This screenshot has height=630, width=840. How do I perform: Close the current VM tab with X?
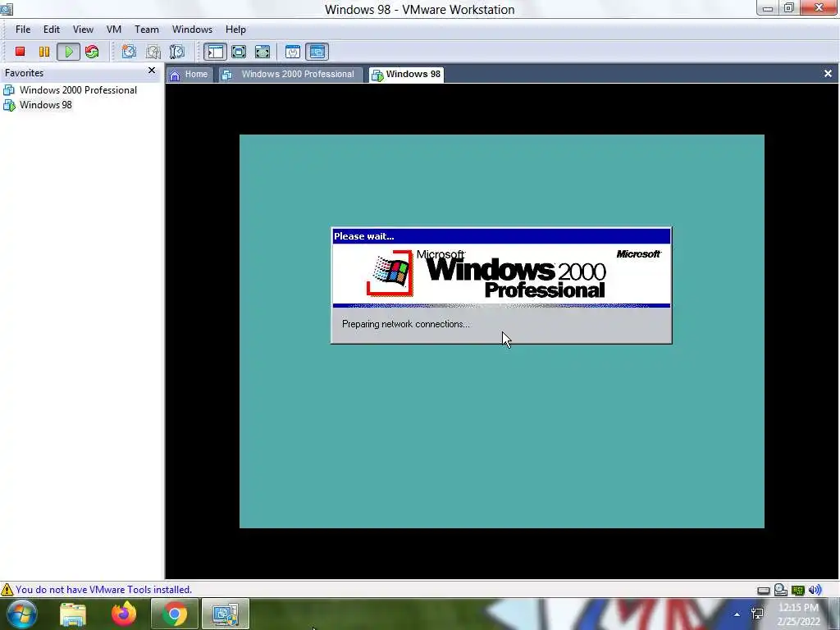click(828, 74)
